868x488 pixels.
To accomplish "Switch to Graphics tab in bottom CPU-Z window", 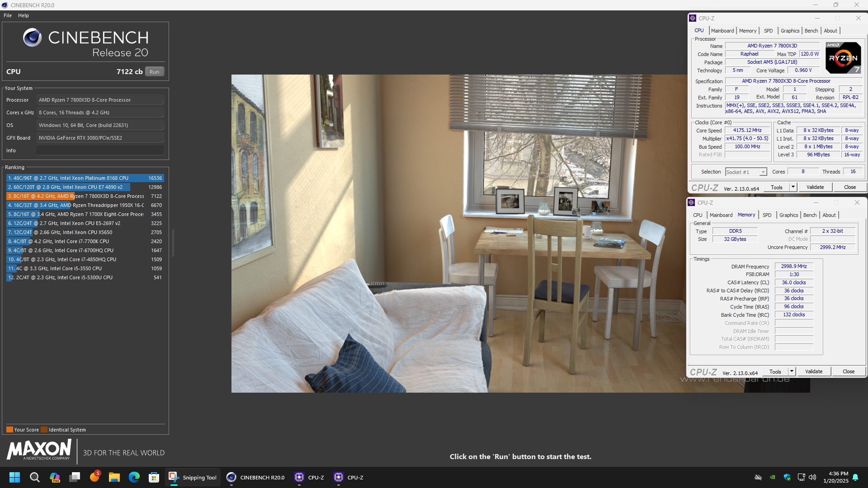I will pyautogui.click(x=788, y=215).
